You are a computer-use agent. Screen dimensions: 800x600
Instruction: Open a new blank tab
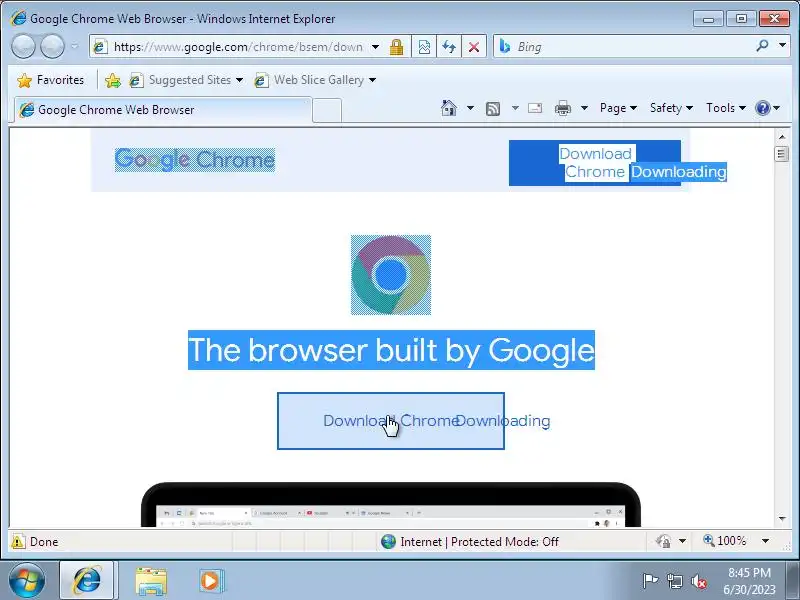click(327, 110)
